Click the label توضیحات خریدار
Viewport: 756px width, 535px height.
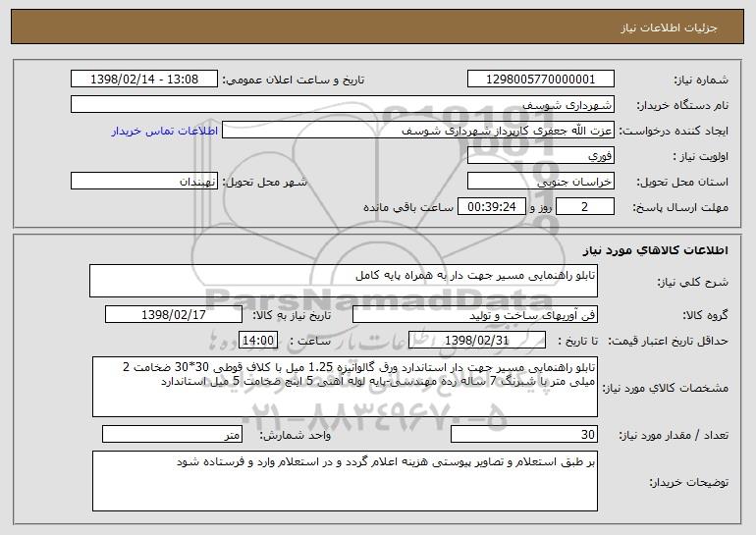point(689,482)
